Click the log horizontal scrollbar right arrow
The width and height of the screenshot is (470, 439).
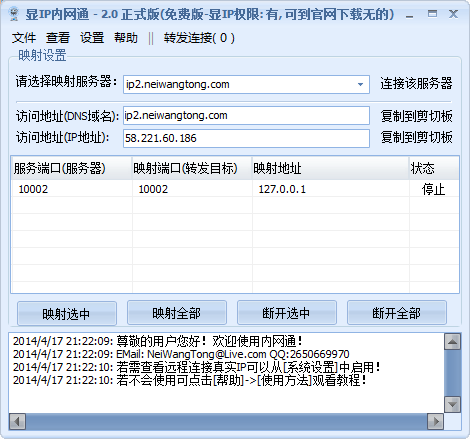click(x=435, y=421)
